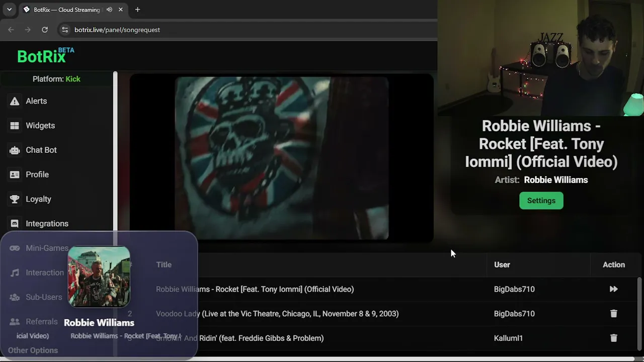
Task: Go back to the previous page
Action: tap(11, 30)
